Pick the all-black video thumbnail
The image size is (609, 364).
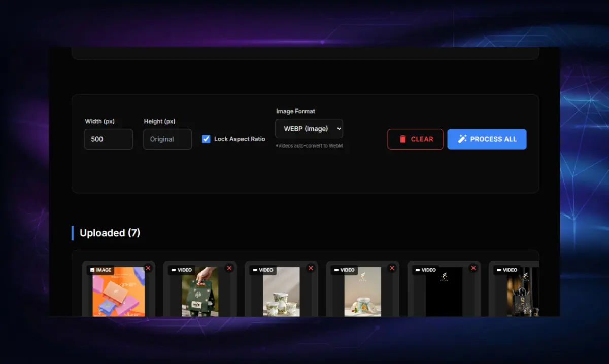click(444, 294)
